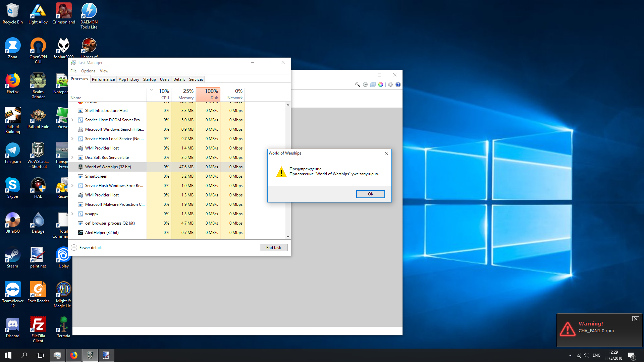Switch to the Services tab

click(x=196, y=79)
